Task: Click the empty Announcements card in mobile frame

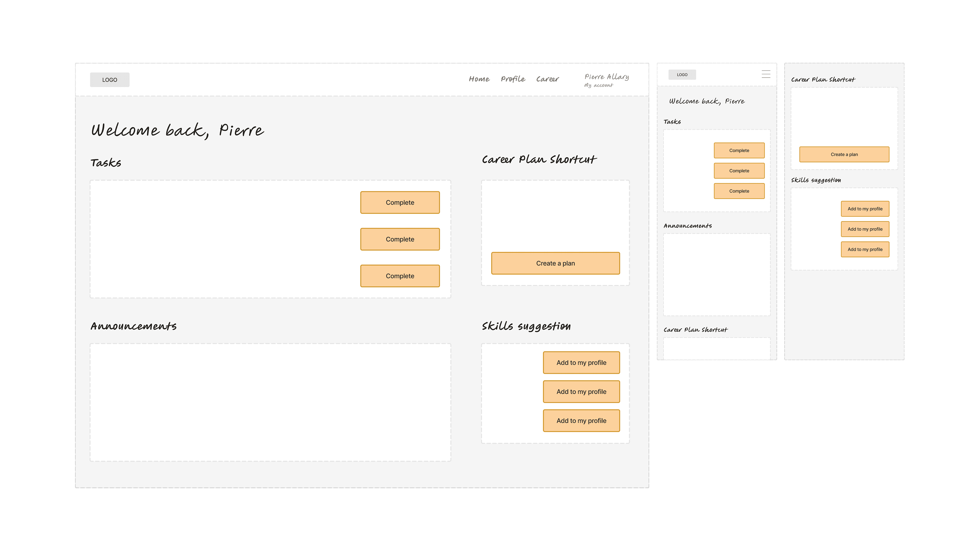Action: coord(717,274)
